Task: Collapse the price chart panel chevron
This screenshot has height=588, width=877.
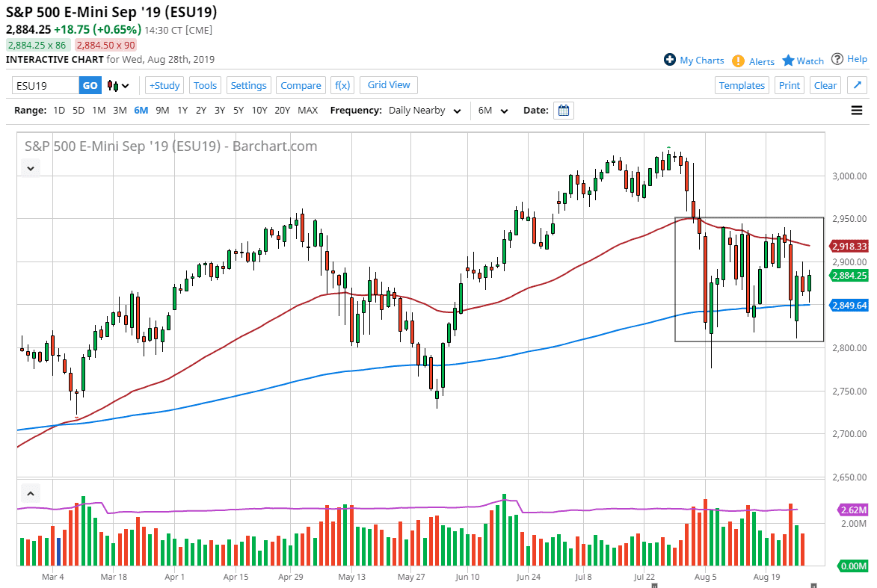Action: coord(30,167)
